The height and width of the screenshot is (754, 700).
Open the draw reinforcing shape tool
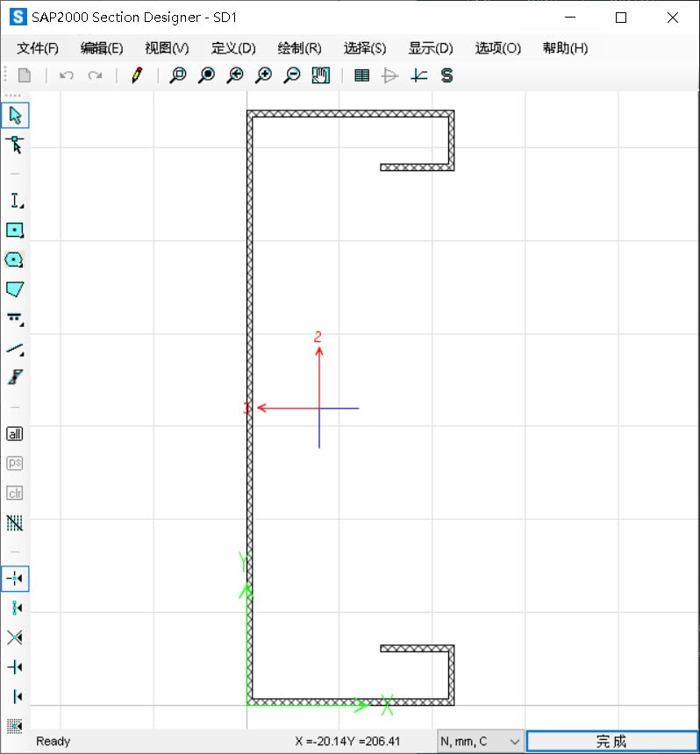[15, 318]
